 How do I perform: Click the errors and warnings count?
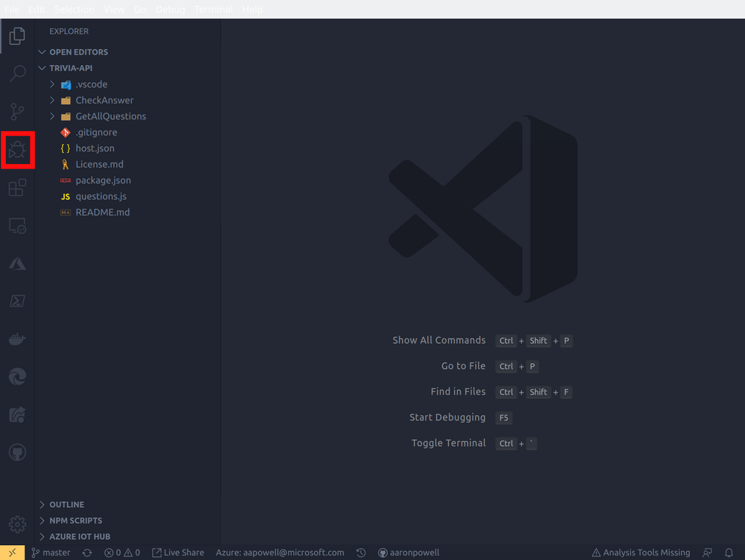click(122, 553)
